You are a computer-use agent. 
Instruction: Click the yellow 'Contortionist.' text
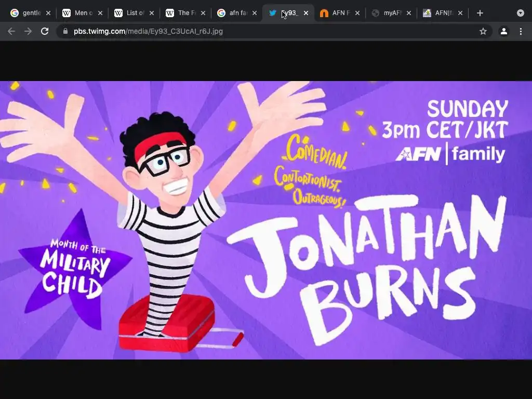(308, 180)
